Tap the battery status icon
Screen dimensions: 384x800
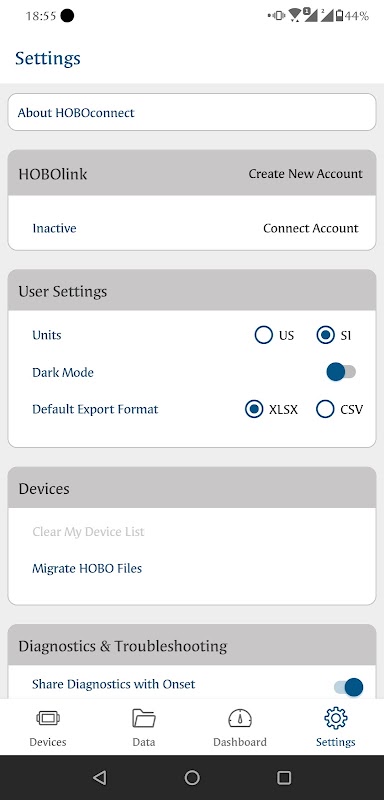click(339, 16)
